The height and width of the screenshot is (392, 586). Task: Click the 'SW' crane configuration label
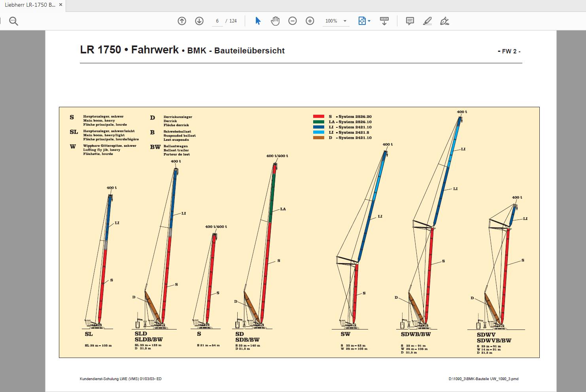tap(346, 334)
